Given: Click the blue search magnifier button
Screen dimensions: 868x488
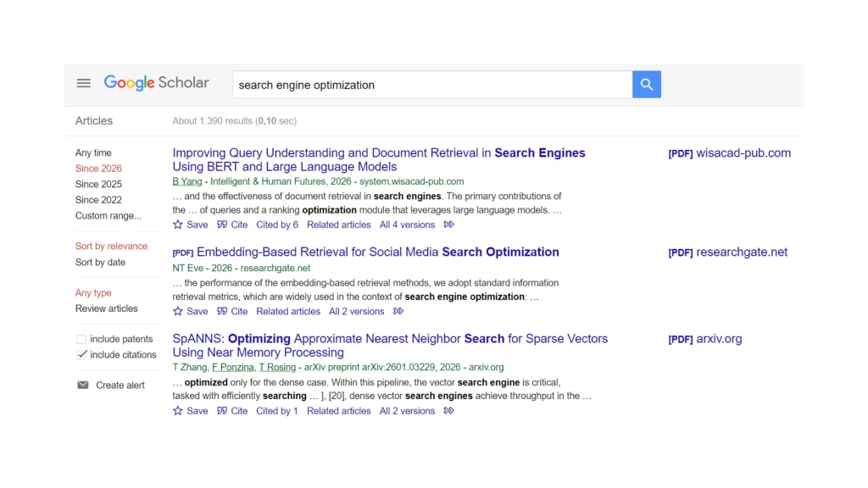Looking at the screenshot, I should point(646,84).
